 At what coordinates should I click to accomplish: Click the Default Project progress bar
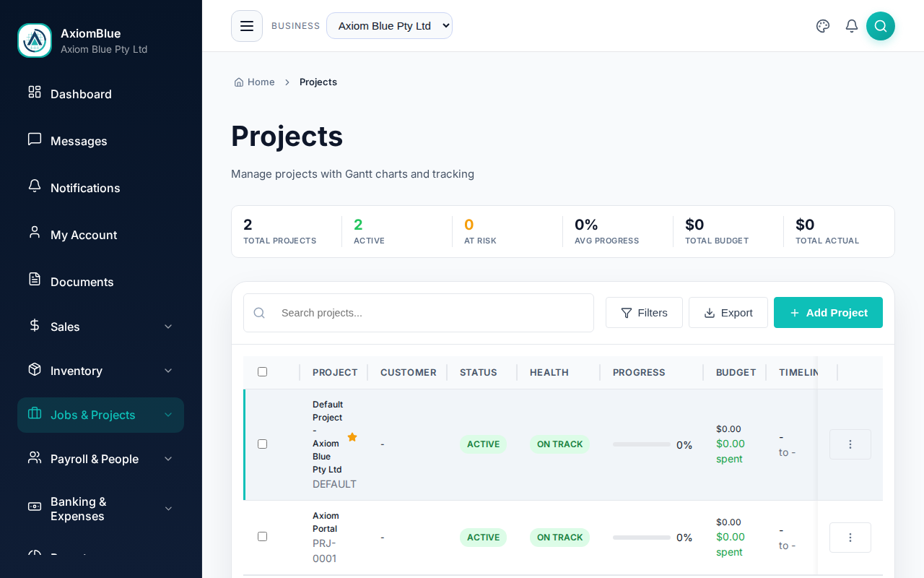pos(642,444)
